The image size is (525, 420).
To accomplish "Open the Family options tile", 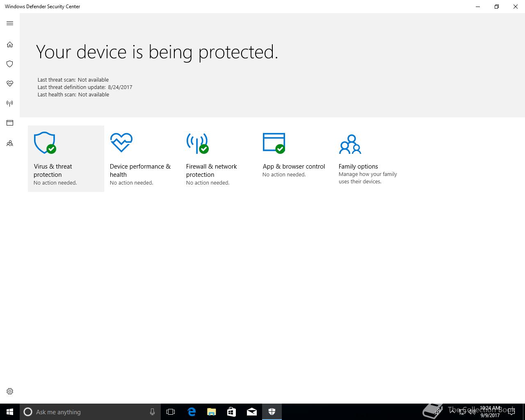I will [x=371, y=159].
